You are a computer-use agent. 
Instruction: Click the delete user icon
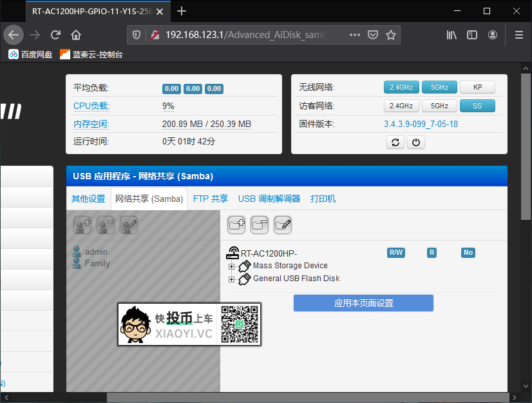pyautogui.click(x=106, y=225)
